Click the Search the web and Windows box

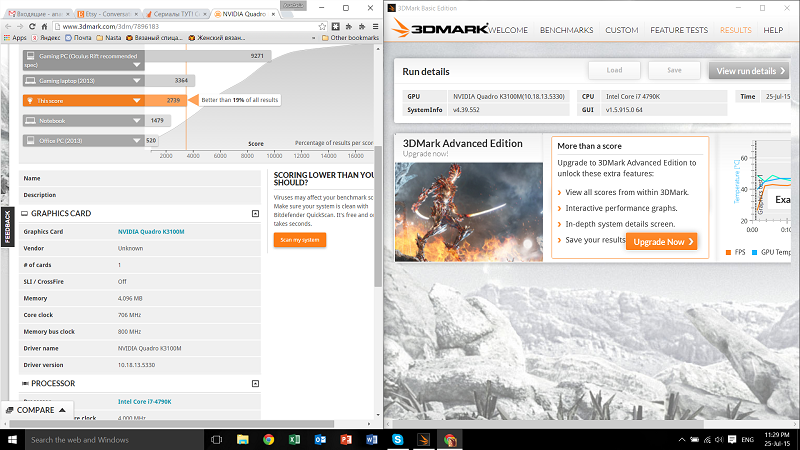click(114, 439)
